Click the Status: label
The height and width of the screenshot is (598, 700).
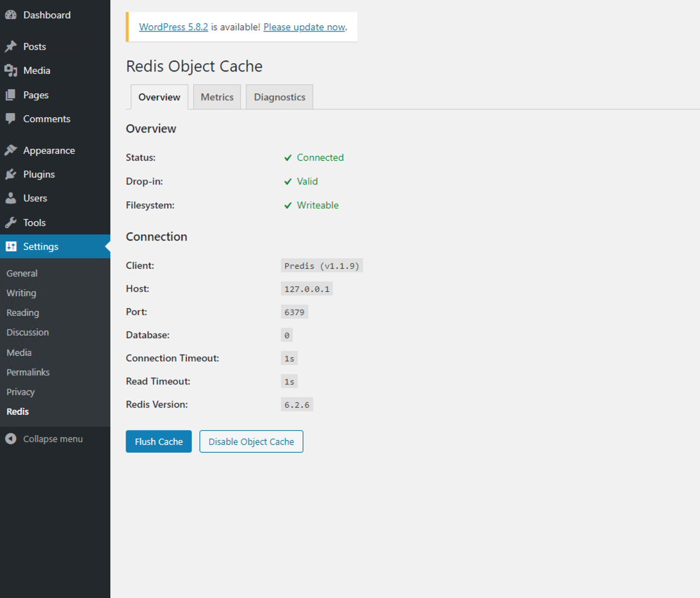click(140, 157)
